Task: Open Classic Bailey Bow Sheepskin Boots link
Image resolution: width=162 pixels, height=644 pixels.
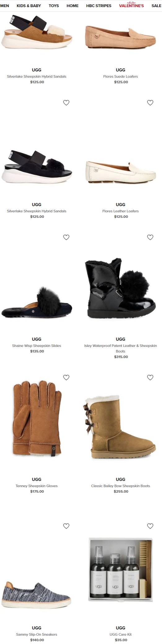Action: tap(120, 486)
